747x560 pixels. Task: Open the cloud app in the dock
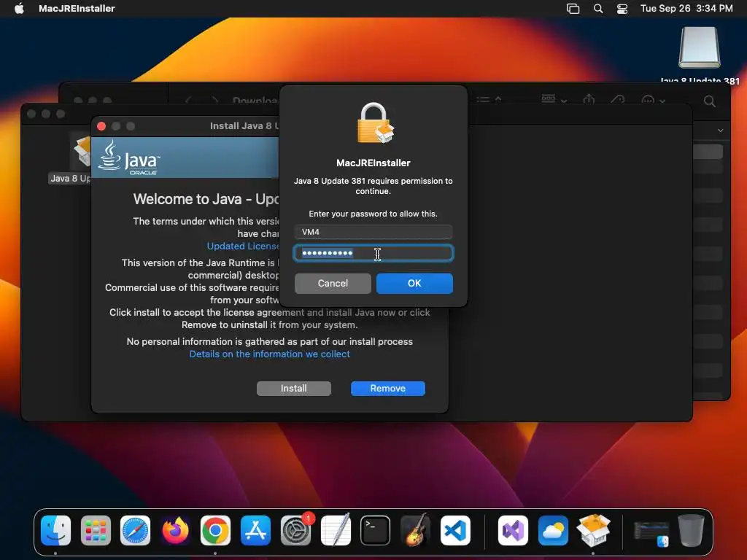tap(553, 531)
